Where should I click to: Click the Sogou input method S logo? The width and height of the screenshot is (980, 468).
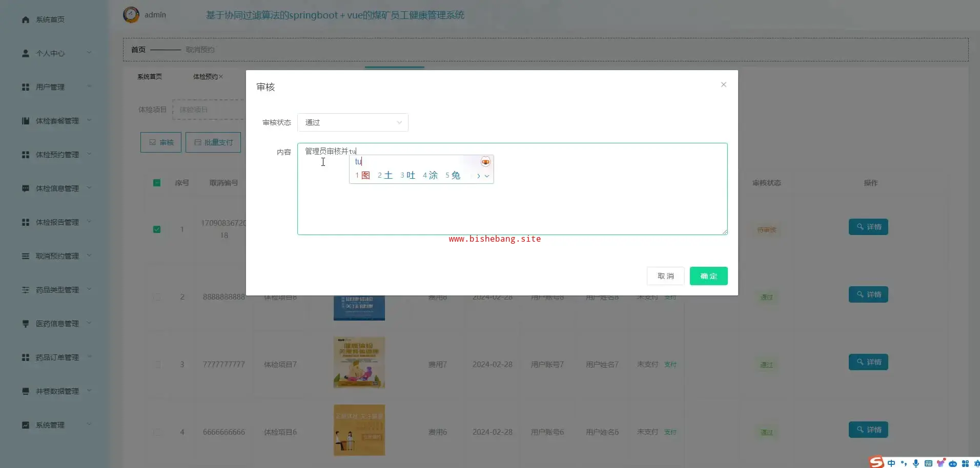point(876,462)
